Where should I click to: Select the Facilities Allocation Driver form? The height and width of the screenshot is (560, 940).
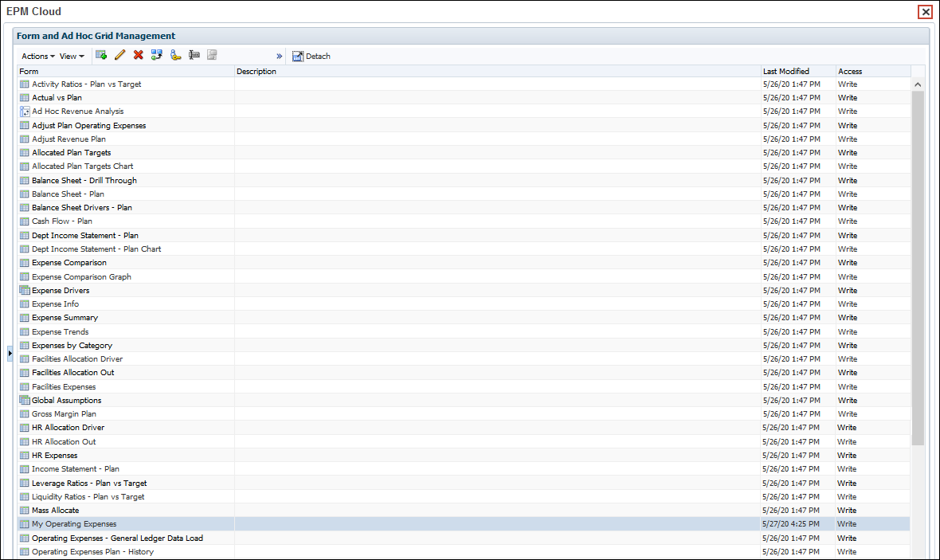pos(77,359)
